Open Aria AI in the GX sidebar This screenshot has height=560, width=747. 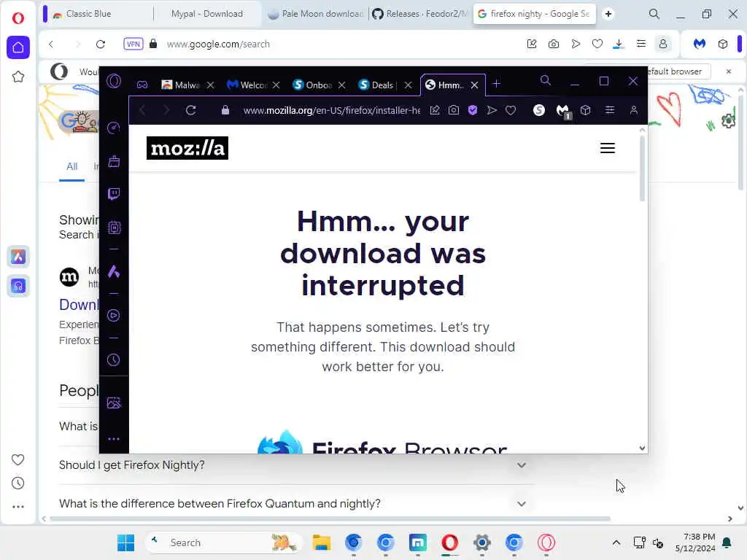[x=113, y=271]
